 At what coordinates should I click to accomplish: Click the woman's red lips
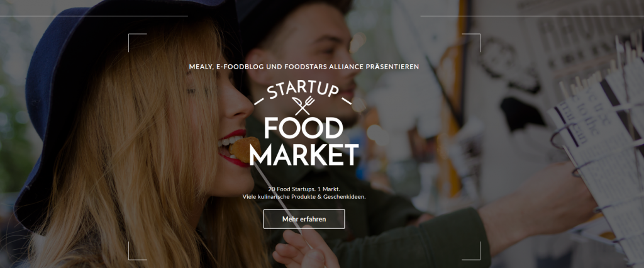click(x=233, y=149)
